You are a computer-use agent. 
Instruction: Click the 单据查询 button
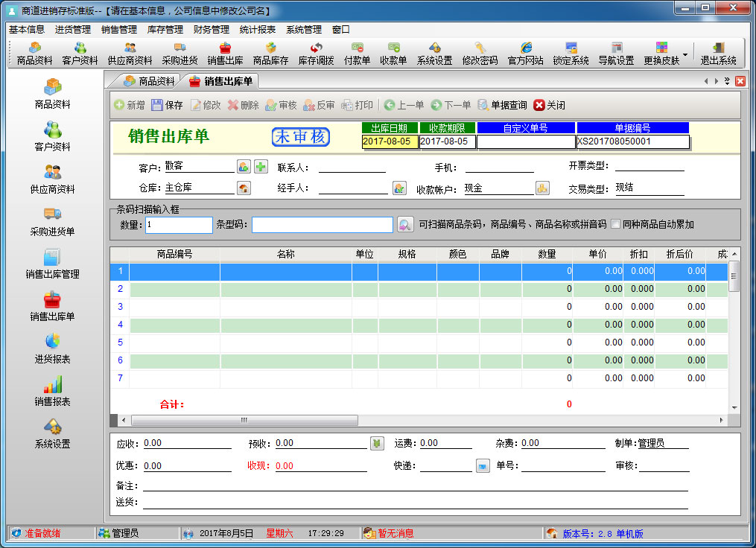point(502,105)
